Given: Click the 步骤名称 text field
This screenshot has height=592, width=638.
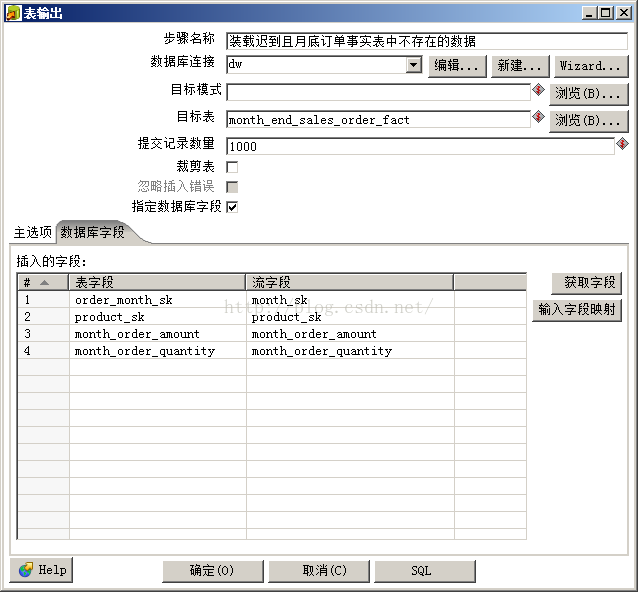Looking at the screenshot, I should click(x=427, y=41).
